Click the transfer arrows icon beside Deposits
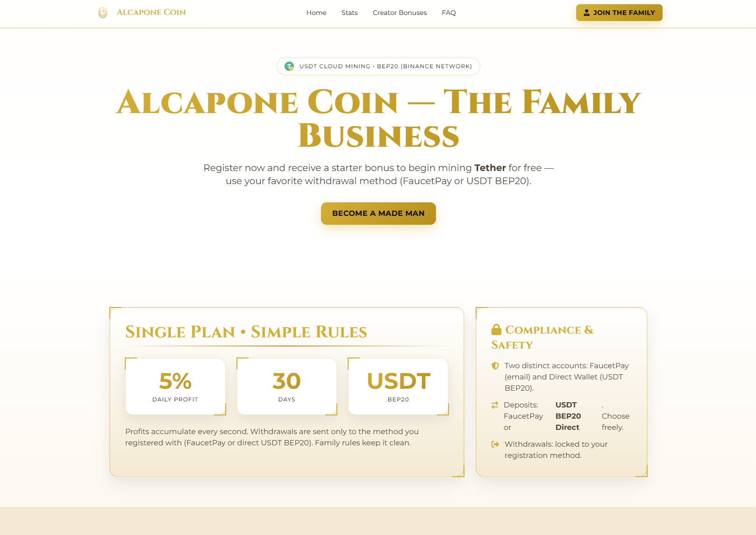The height and width of the screenshot is (535, 756). 495,405
